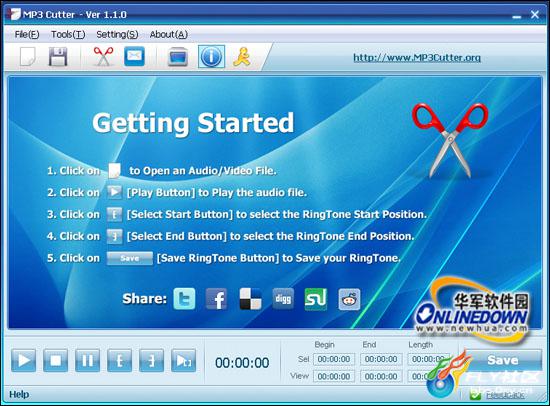Select the red scissors cut toolbar icon
The height and width of the screenshot is (406, 550).
[x=103, y=56]
